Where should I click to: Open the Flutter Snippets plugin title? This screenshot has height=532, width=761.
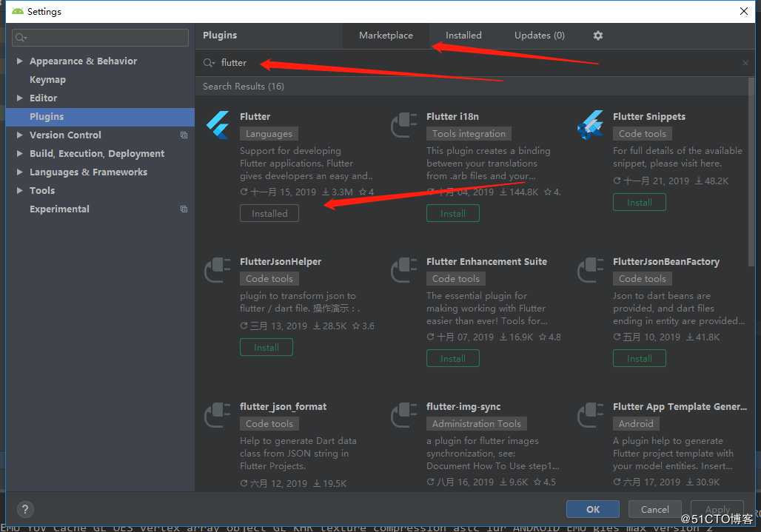(x=649, y=116)
